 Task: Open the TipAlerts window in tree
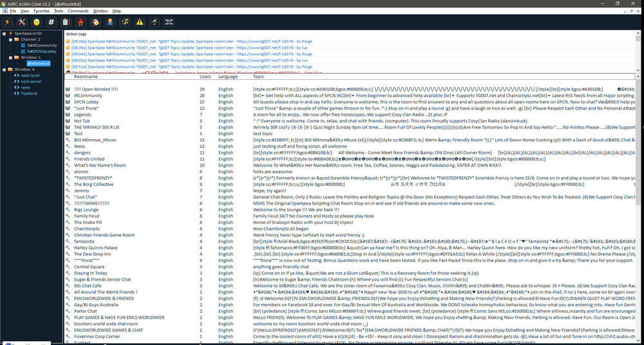coord(29,93)
